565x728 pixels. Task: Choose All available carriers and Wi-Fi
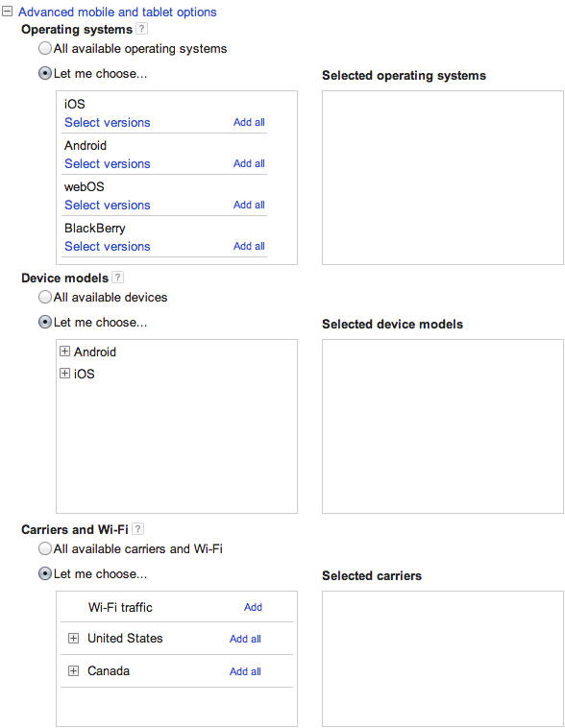coord(45,548)
